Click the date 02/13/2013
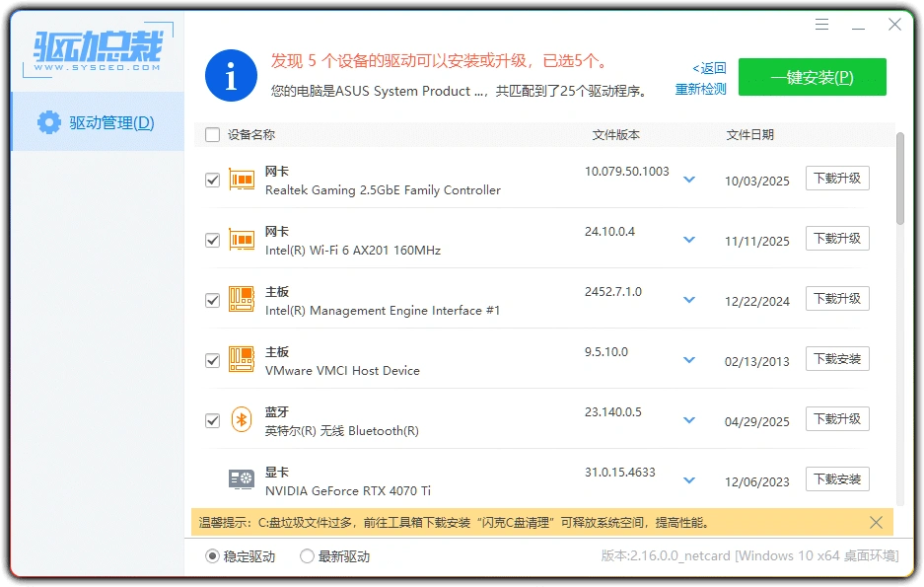 click(756, 361)
